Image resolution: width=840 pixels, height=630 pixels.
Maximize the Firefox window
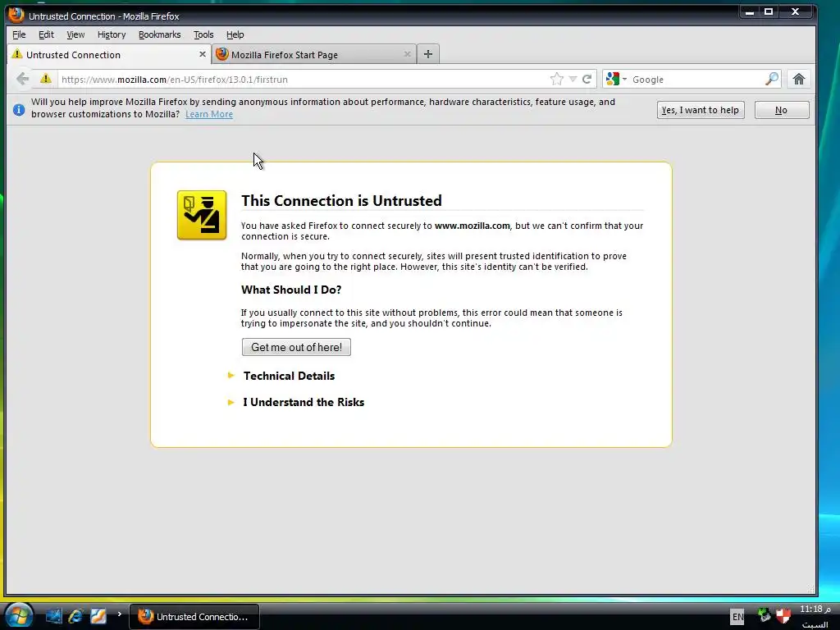769,11
